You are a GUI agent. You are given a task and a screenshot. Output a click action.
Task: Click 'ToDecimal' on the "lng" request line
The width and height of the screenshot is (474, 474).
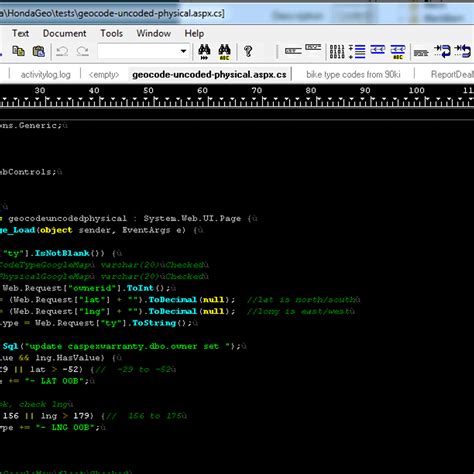173,311
